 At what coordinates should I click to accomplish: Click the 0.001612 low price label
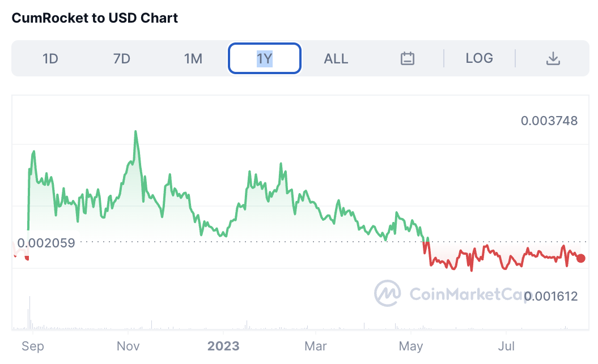[550, 296]
